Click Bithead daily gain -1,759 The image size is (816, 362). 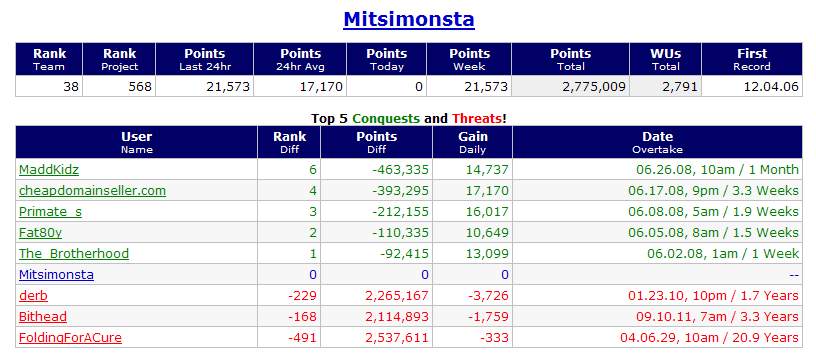(x=489, y=317)
